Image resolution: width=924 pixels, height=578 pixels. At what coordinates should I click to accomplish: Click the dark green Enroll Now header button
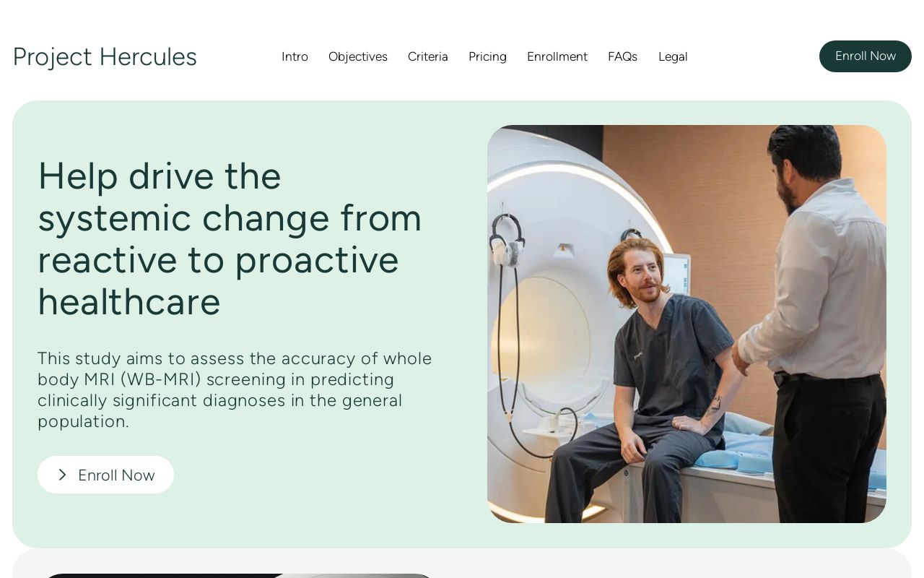pyautogui.click(x=865, y=56)
